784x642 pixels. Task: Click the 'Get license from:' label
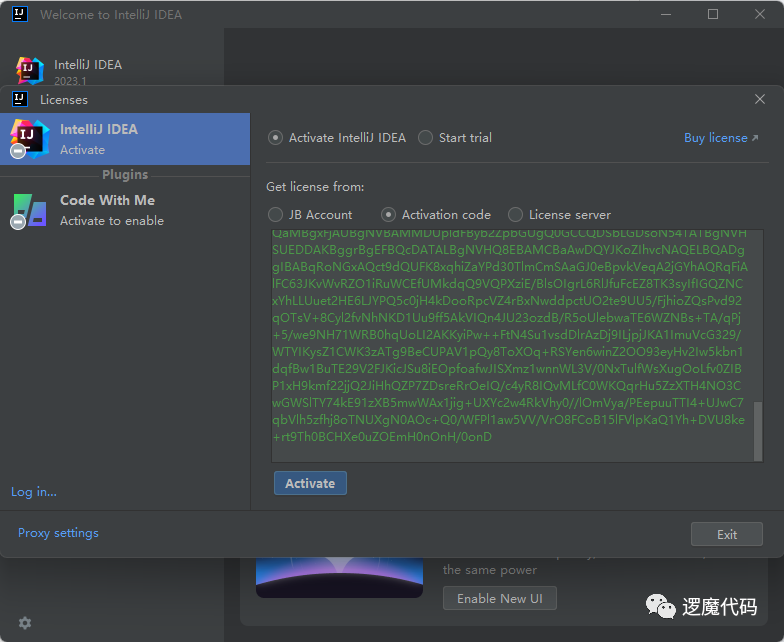pos(315,187)
